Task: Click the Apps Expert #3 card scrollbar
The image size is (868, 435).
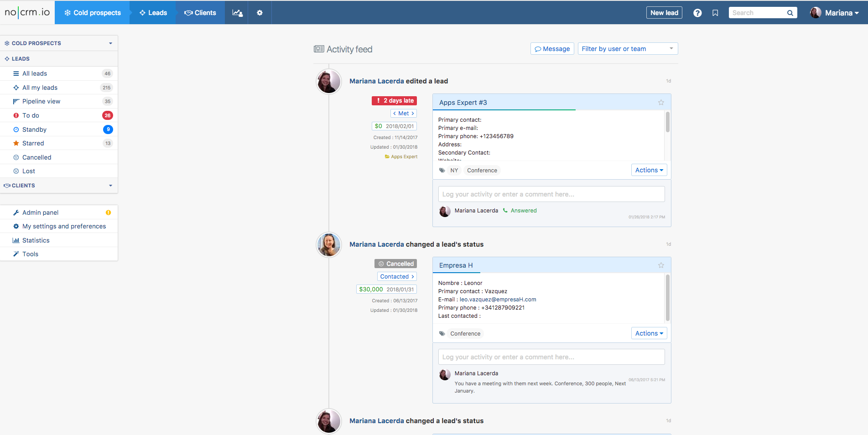Action: coord(668,123)
